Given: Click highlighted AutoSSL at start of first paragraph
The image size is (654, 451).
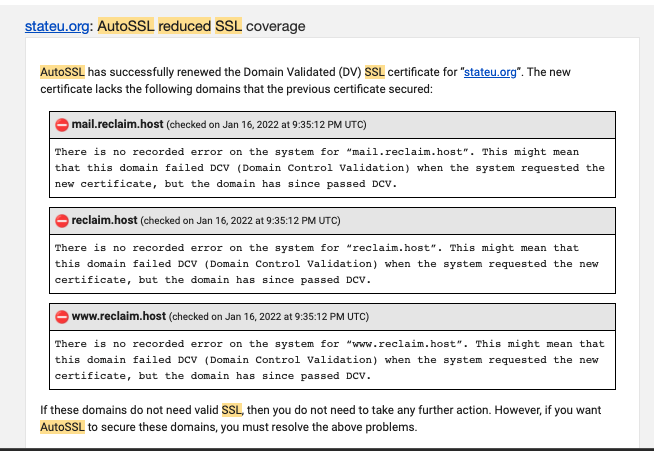Looking at the screenshot, I should (x=63, y=72).
